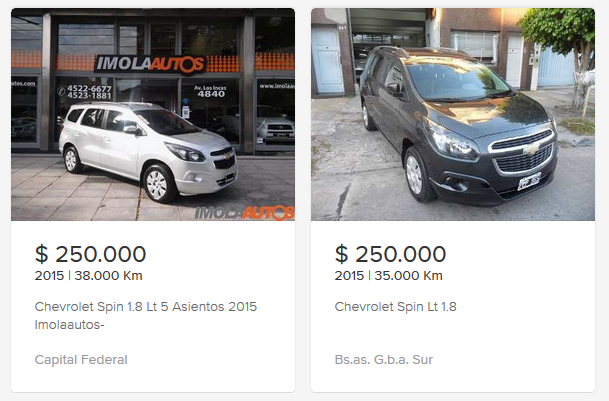The width and height of the screenshot is (609, 401).
Task: Click the 2015 | 35.000 Km details line
Action: 388,275
